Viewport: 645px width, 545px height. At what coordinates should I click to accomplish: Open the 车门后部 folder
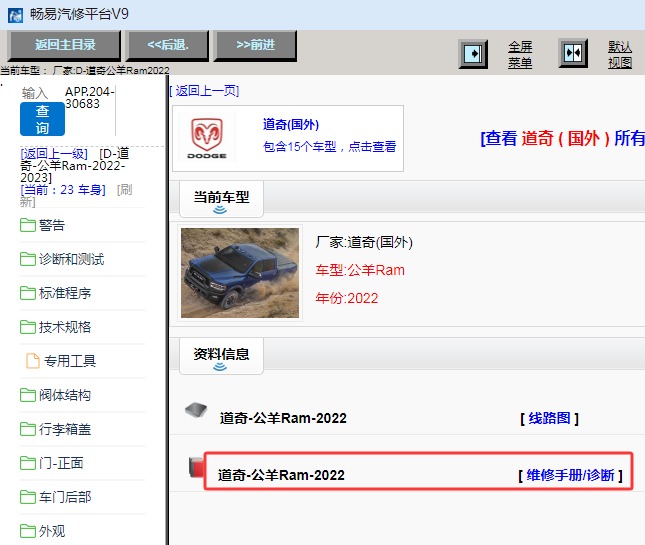coord(65,497)
